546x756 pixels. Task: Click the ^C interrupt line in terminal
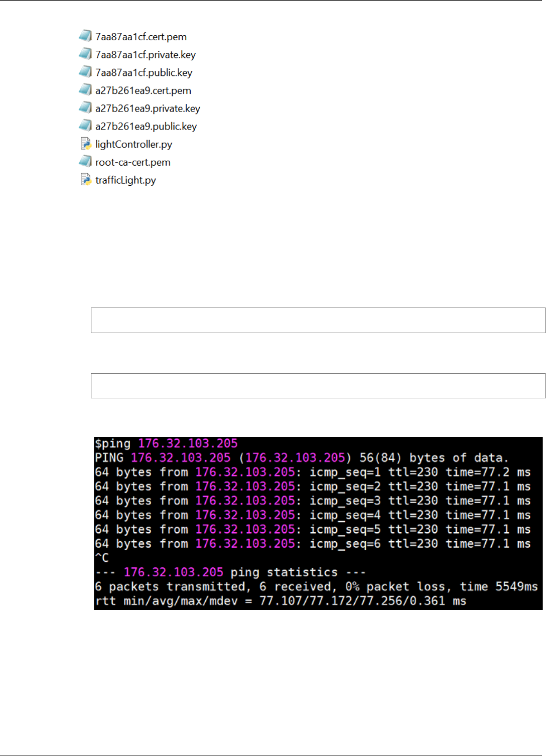tap(102, 558)
